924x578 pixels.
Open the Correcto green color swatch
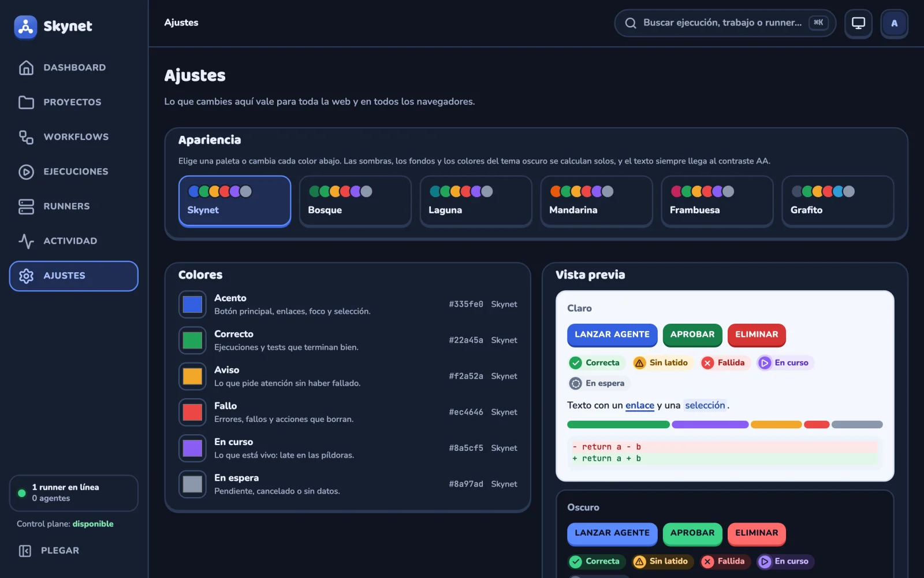click(x=192, y=340)
